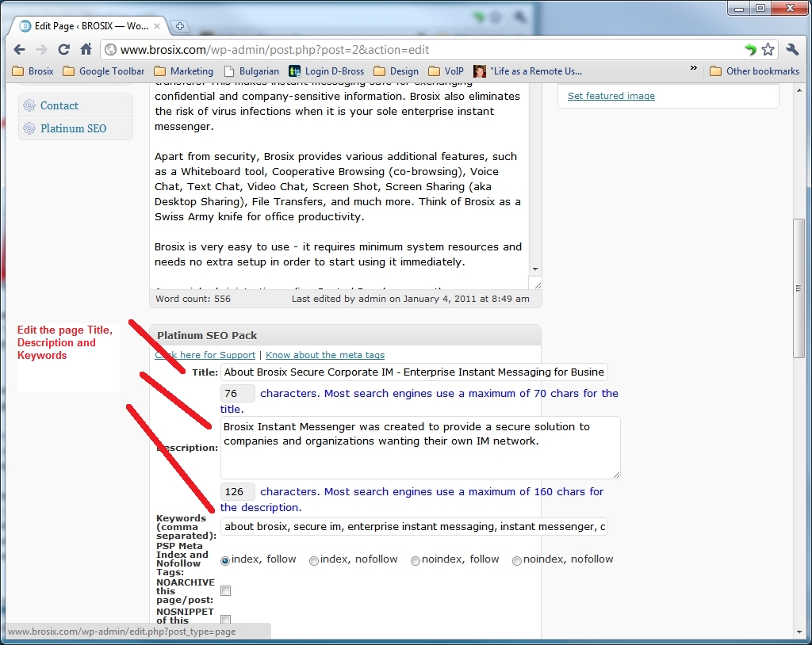Maximize the browser window
Image resolution: width=812 pixels, height=645 pixels.
(x=760, y=8)
